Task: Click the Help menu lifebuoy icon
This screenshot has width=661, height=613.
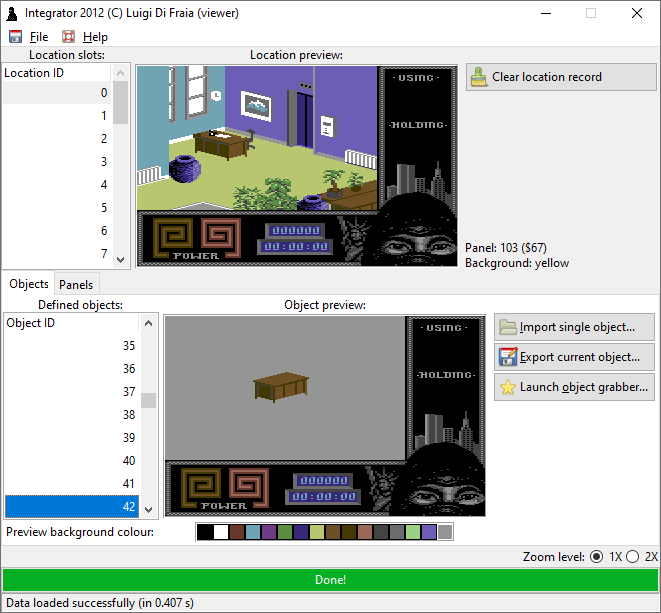Action: [68, 37]
